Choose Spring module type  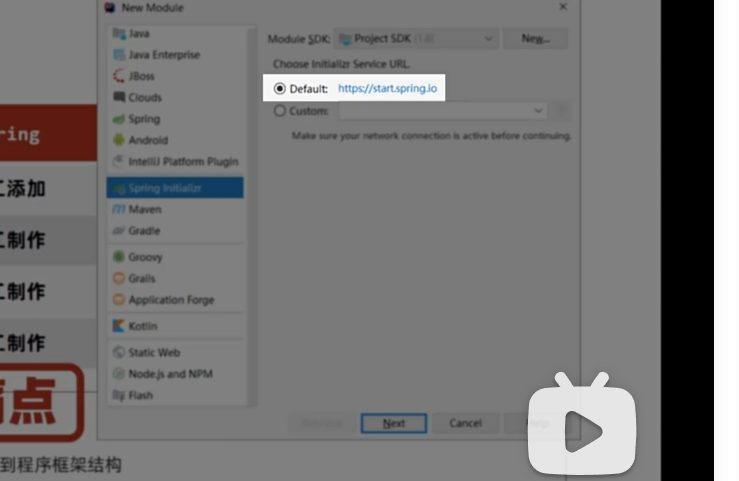(x=175, y=119)
